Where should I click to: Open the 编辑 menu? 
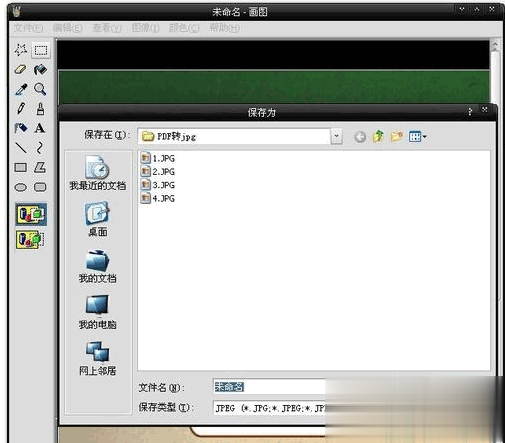click(68, 28)
